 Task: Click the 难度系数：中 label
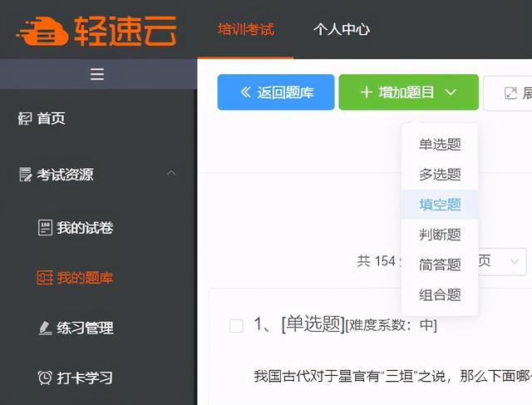tap(391, 325)
